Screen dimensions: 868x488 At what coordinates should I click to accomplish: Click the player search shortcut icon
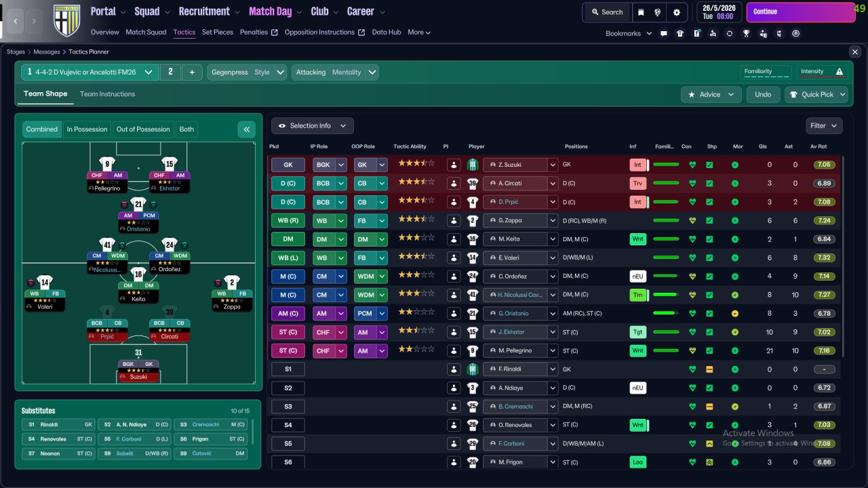click(713, 33)
